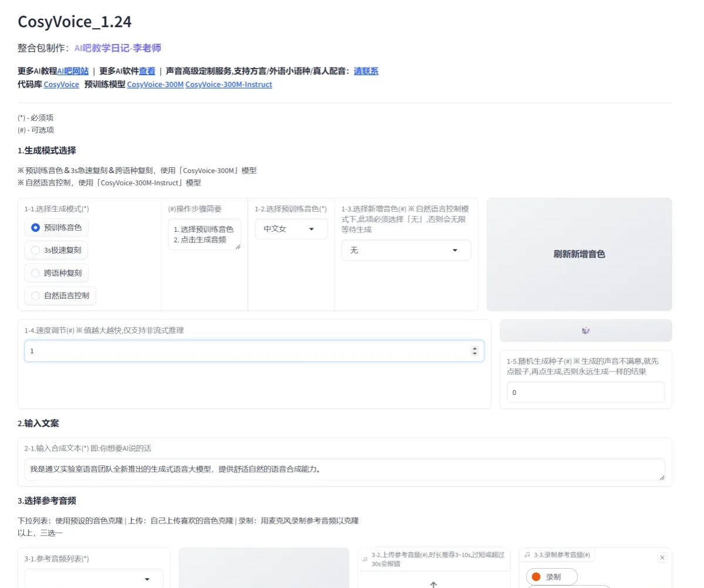Image resolution: width=704 pixels, height=588 pixels.
Task: Click the 请联系 contact link
Action: click(x=365, y=72)
